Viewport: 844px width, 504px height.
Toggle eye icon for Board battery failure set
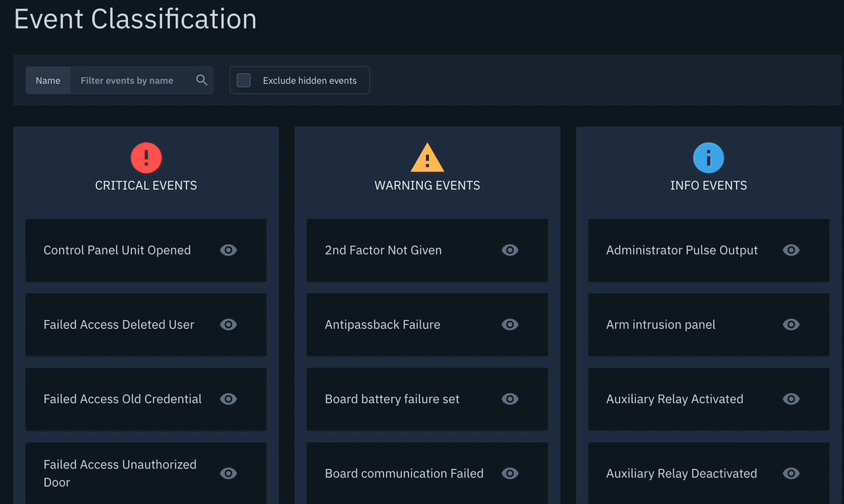click(x=510, y=399)
